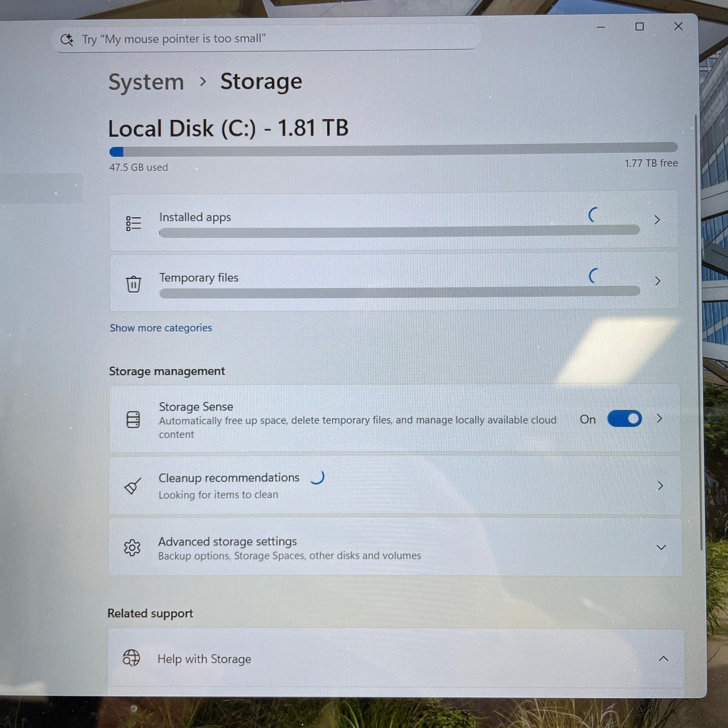This screenshot has width=728, height=728.
Task: Click the Help with Storage globe icon
Action: 131,658
